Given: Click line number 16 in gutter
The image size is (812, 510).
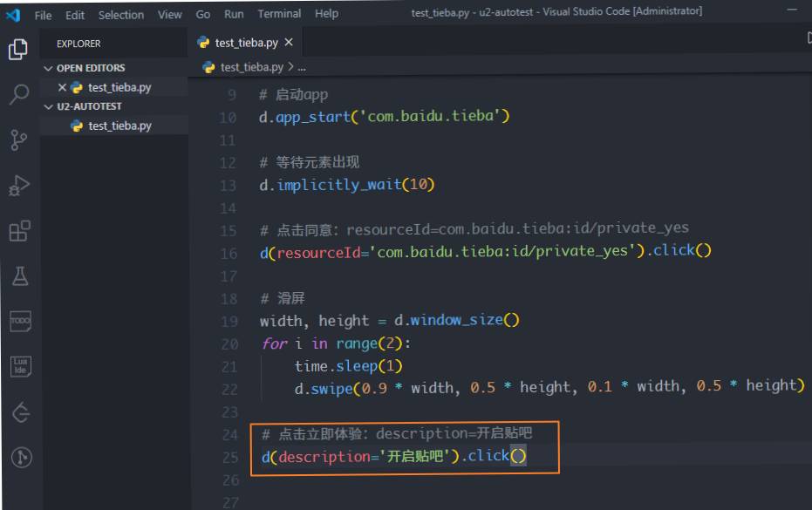Looking at the screenshot, I should [228, 253].
